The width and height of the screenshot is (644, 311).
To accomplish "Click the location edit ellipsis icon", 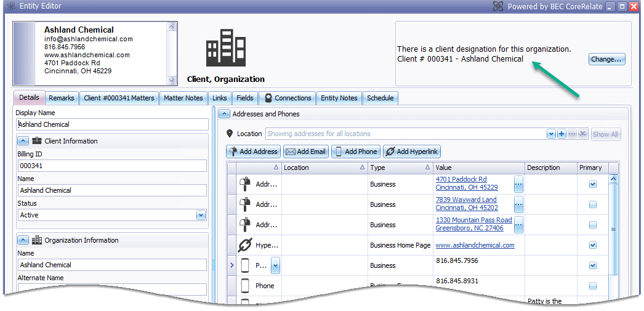I will 572,134.
